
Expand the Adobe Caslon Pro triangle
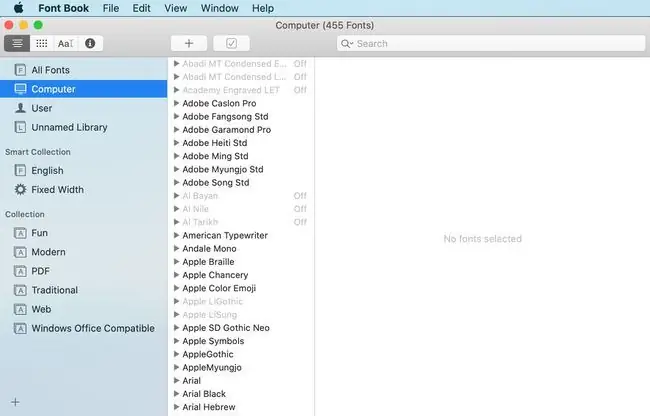click(x=176, y=103)
